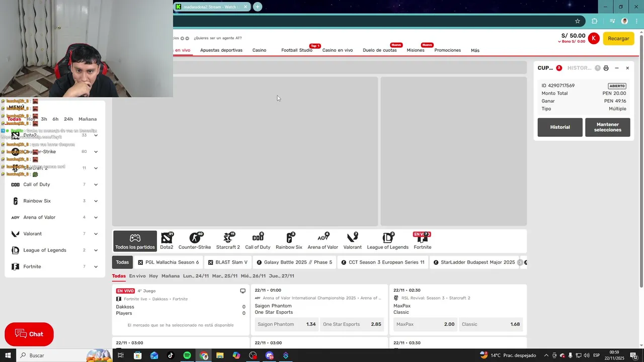The height and width of the screenshot is (362, 644).
Task: Switch to the HISTOR... bet slip tab
Action: pyautogui.click(x=580, y=68)
